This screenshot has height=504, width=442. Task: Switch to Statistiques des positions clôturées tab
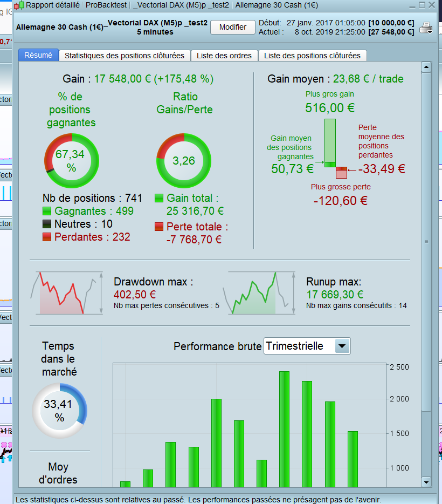[125, 56]
